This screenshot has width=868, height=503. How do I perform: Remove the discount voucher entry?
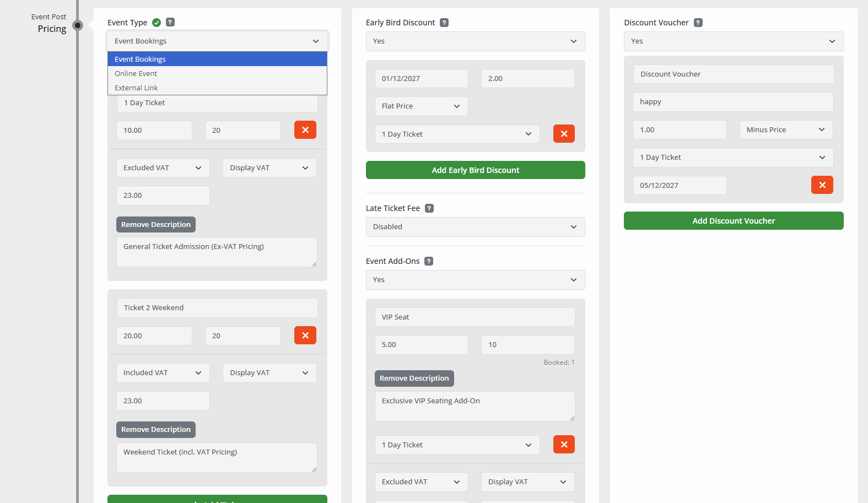pos(822,185)
